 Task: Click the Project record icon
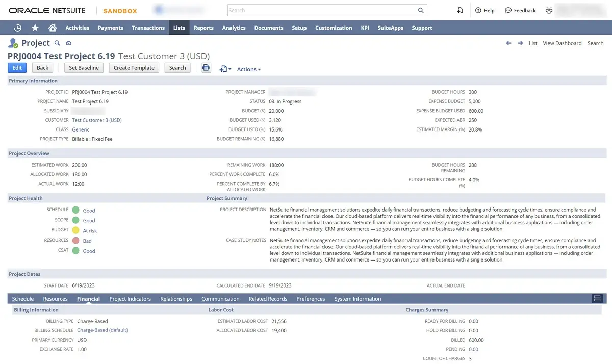pyautogui.click(x=13, y=43)
